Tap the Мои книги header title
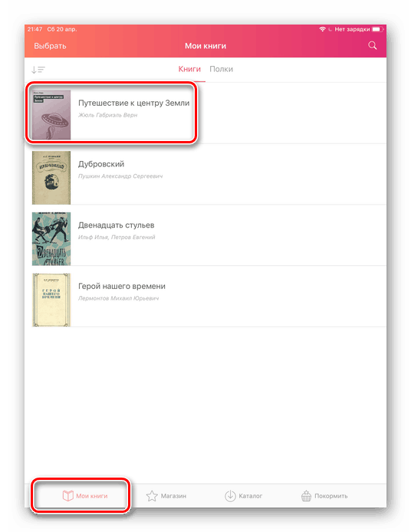 pyautogui.click(x=205, y=46)
